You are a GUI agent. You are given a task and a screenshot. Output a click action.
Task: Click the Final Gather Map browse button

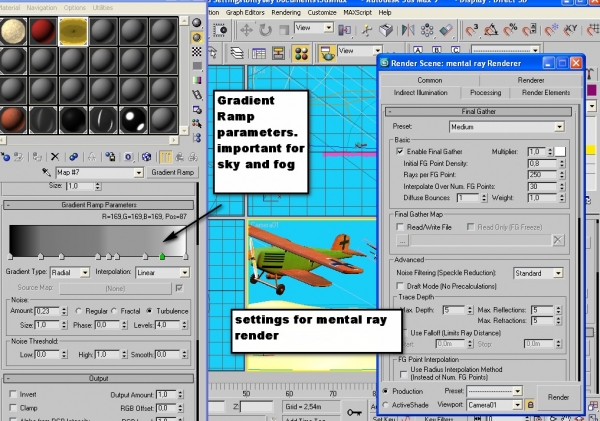(x=402, y=240)
